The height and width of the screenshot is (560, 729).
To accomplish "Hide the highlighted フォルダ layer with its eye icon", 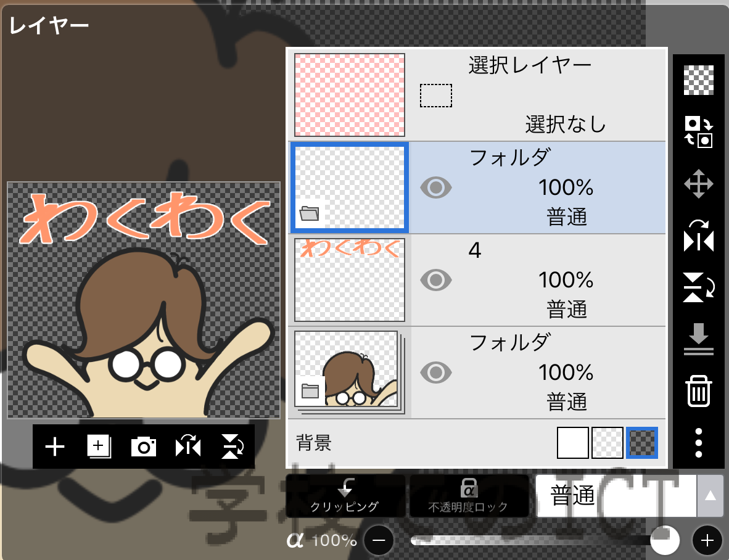I will [x=435, y=187].
